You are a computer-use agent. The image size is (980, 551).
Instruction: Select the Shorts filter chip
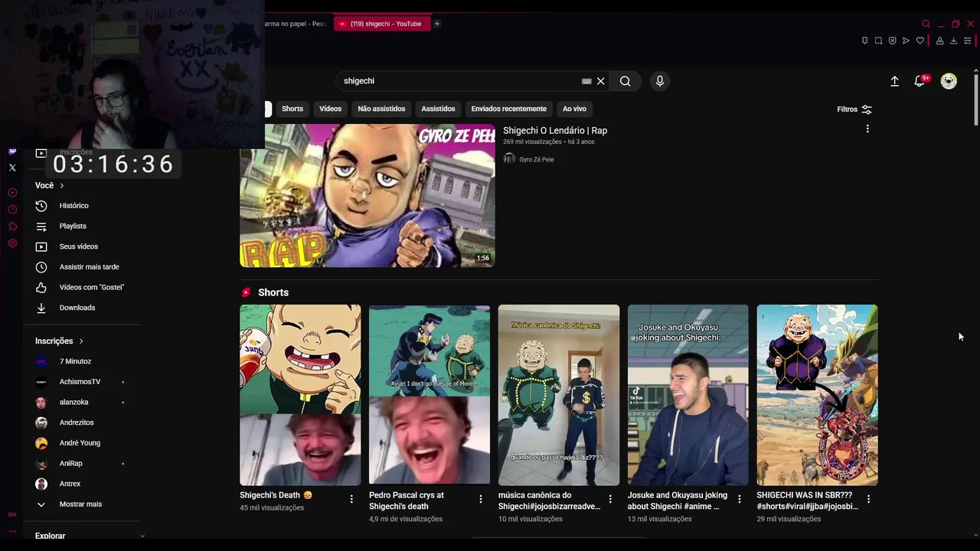pyautogui.click(x=292, y=109)
